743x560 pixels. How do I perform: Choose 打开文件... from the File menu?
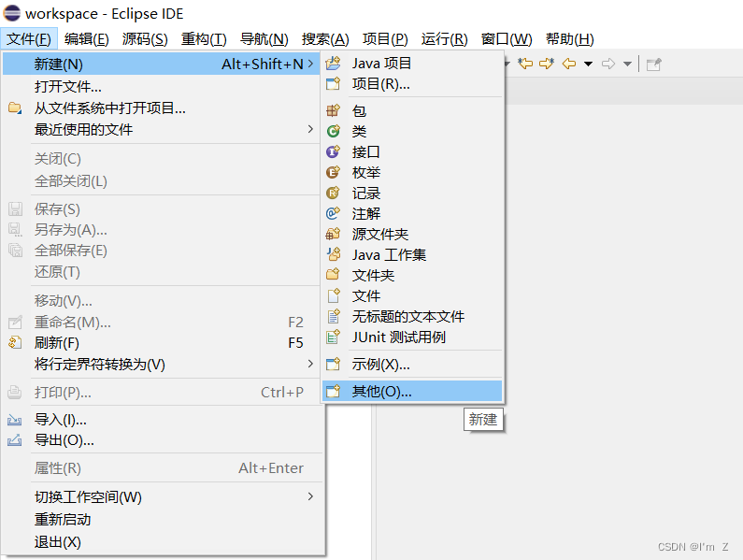coord(161,87)
